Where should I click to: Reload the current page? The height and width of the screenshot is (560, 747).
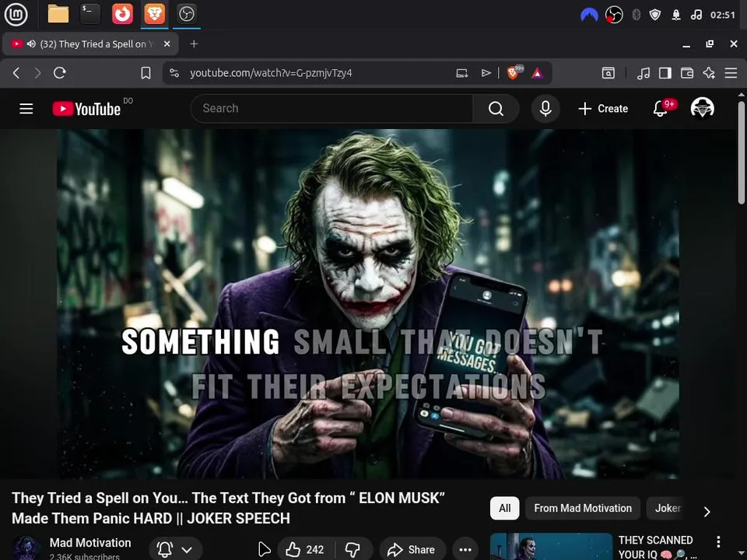pyautogui.click(x=60, y=73)
